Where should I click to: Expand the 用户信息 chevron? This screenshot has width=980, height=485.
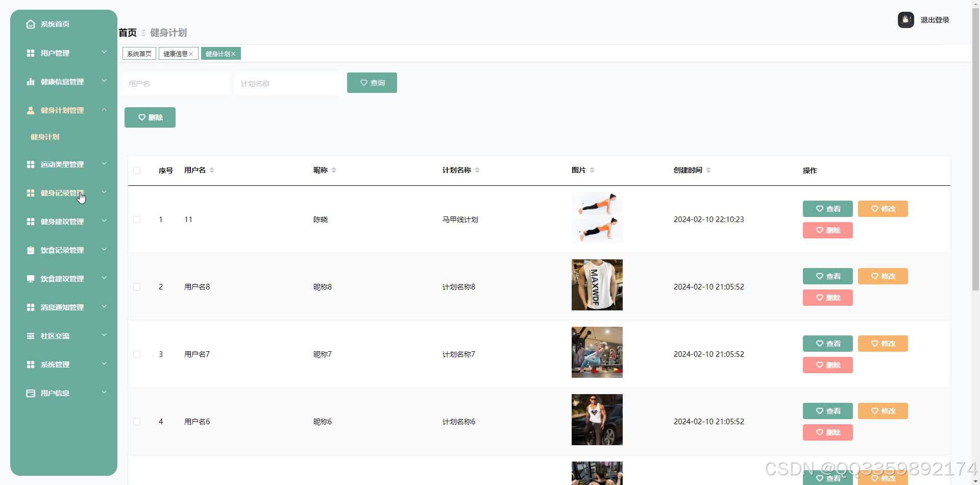tap(104, 392)
